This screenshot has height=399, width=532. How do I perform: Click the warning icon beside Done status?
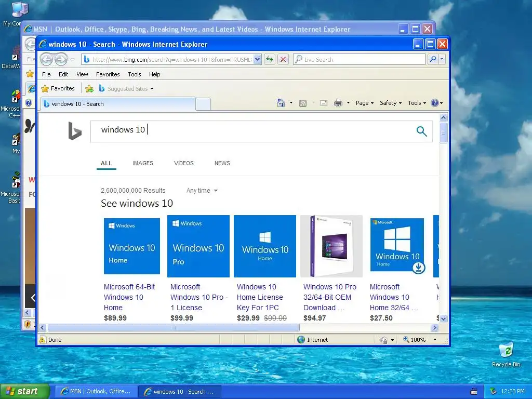[x=43, y=340]
